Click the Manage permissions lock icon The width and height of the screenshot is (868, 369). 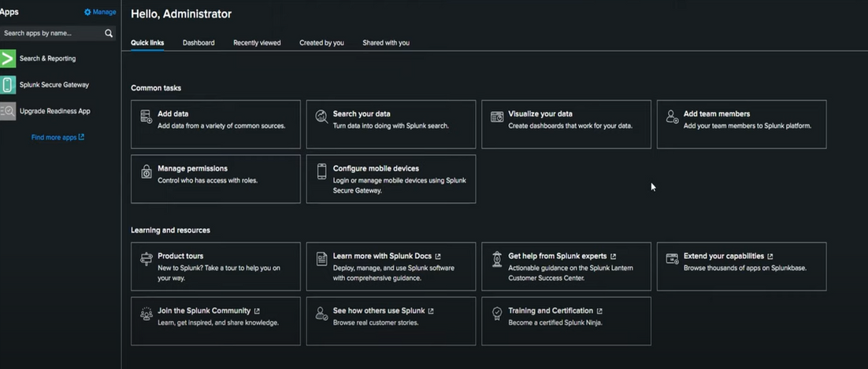147,172
